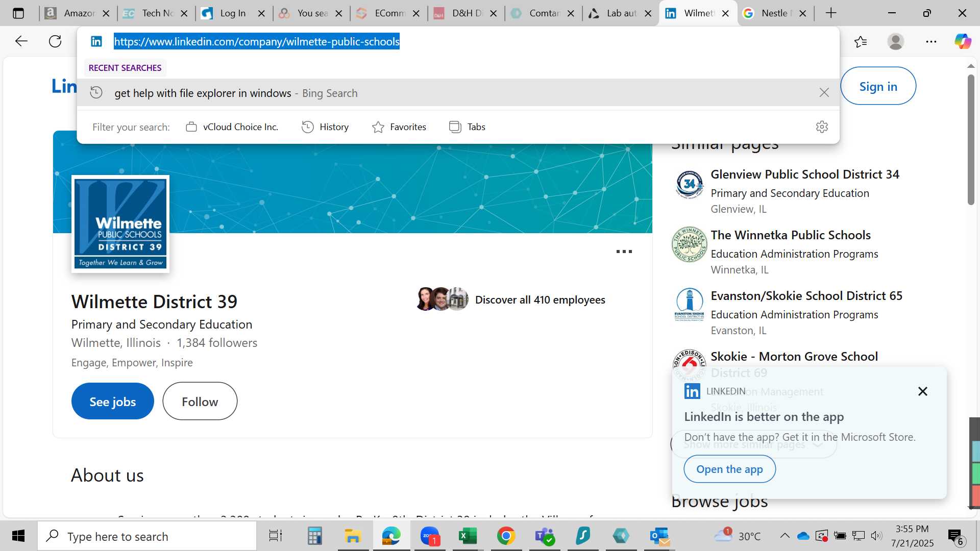The height and width of the screenshot is (551, 980).
Task: Open The Winnetka Public Schools page
Action: coord(791,235)
